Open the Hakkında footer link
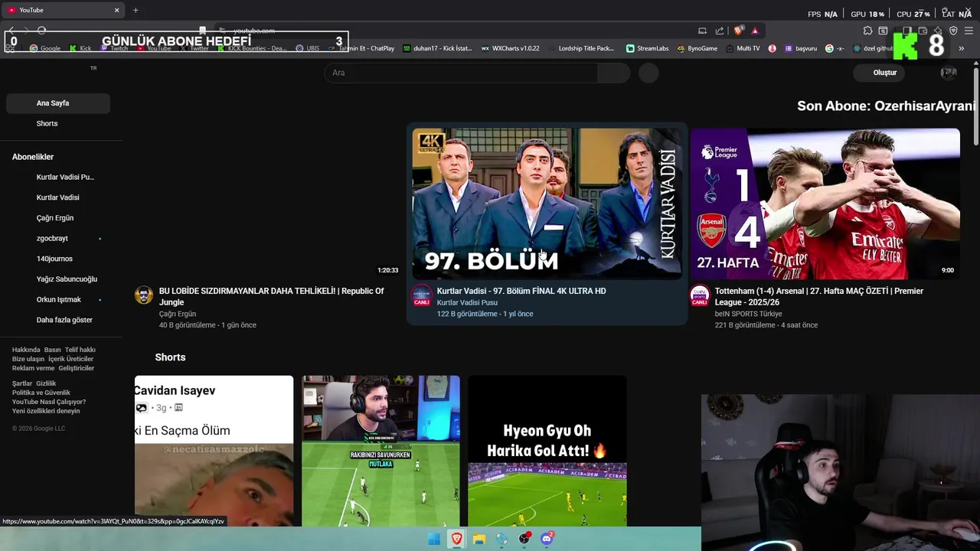This screenshot has height=551, width=980. pyautogui.click(x=26, y=350)
